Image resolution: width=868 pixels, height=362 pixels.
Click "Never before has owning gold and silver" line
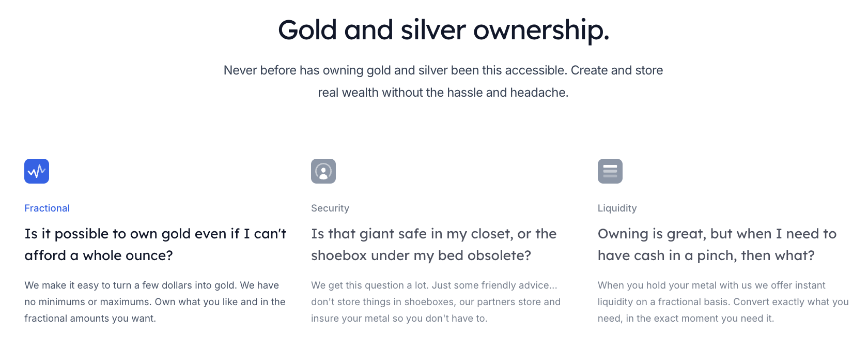[x=443, y=70]
